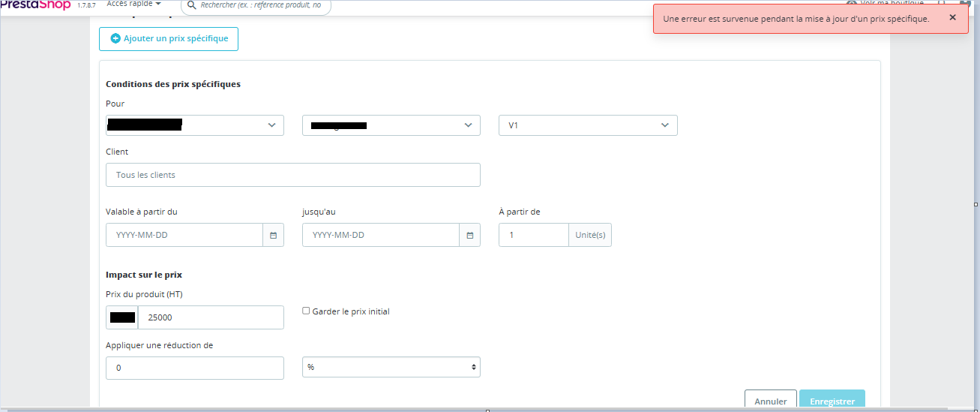Click the Tous les clients field
Viewport: 980px width, 412px height.
click(x=293, y=175)
